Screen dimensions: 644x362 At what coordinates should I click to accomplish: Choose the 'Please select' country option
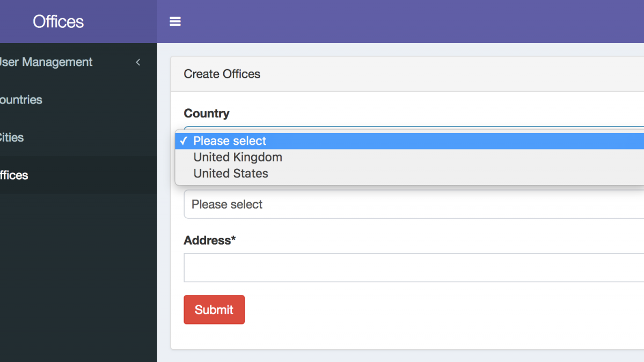[409, 141]
